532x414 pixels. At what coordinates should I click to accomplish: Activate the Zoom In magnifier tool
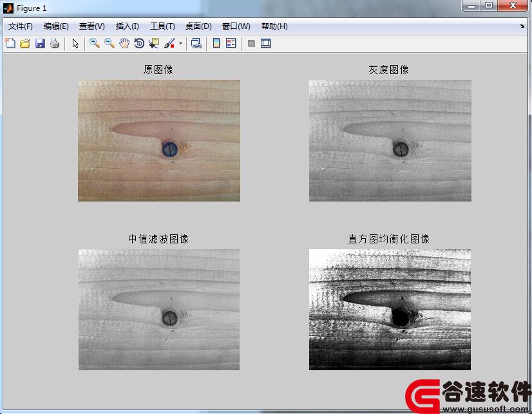pyautogui.click(x=94, y=43)
